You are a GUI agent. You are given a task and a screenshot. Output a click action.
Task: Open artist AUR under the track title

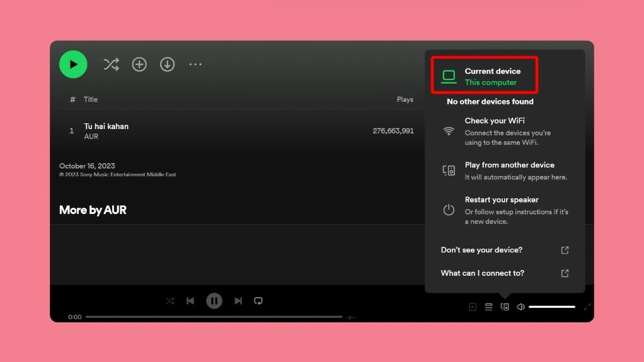(x=91, y=137)
